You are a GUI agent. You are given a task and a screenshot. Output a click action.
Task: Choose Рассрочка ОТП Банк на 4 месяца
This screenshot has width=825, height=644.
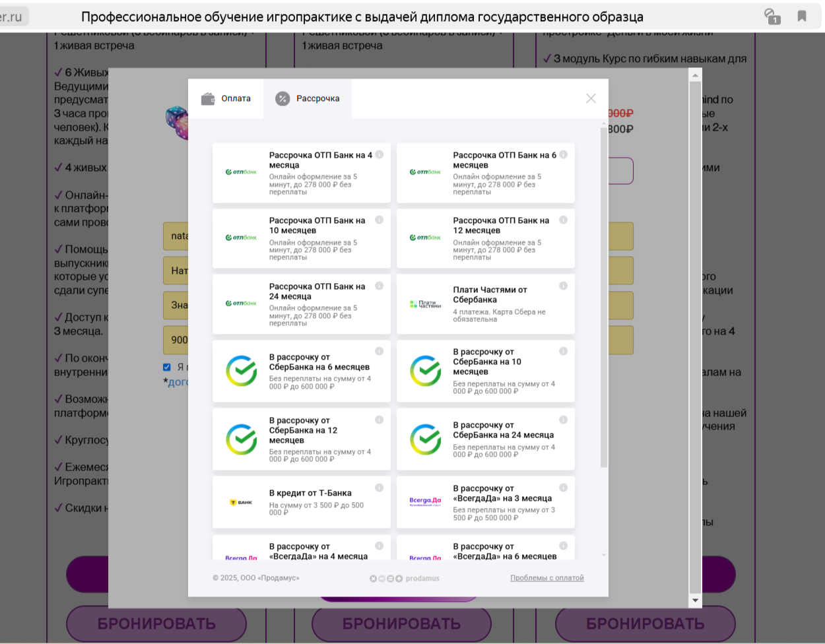coord(302,173)
